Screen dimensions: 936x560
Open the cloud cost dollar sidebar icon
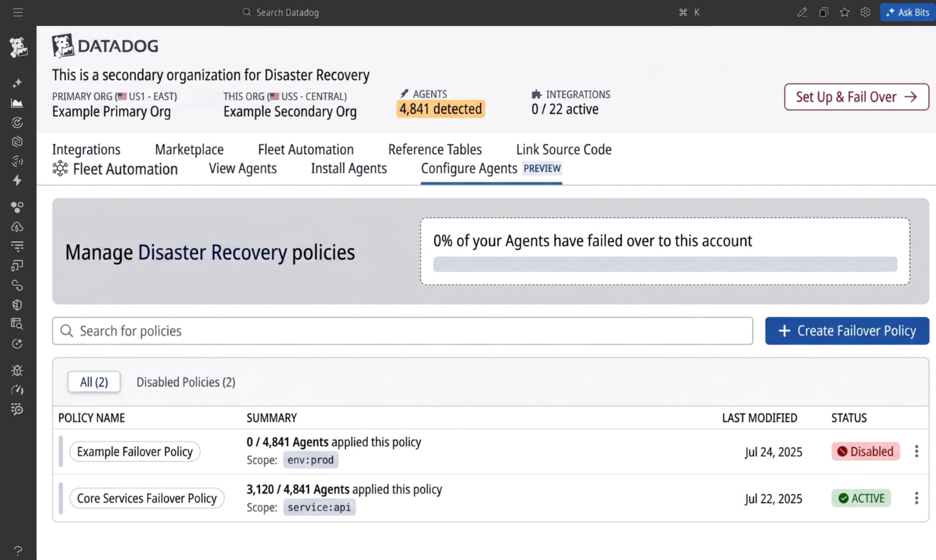(17, 227)
